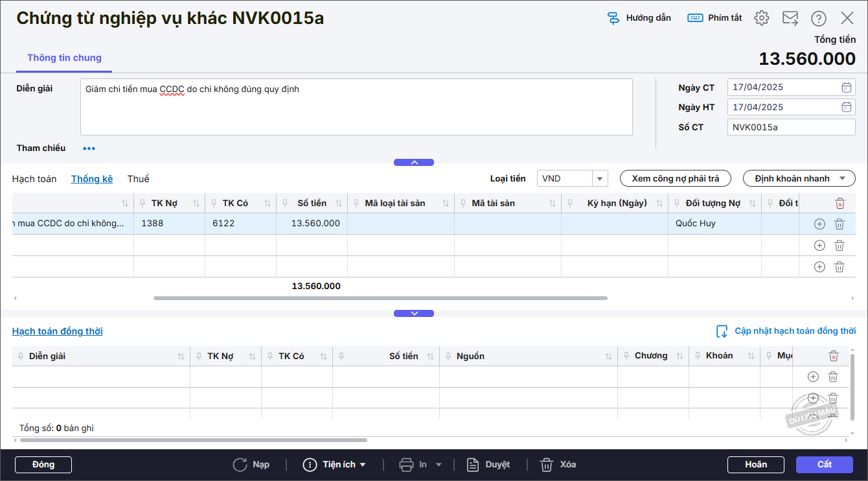Switch to the Hạch toán tab
This screenshot has height=481, width=868.
[34, 179]
